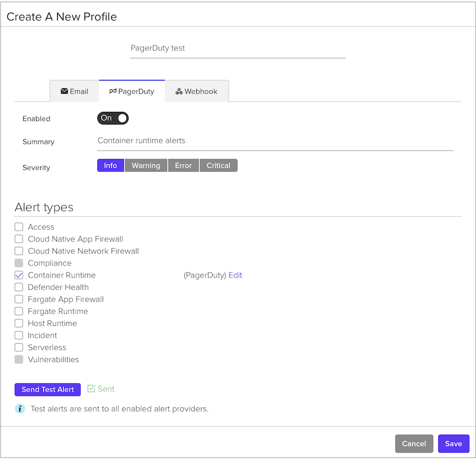
Task: Click the profile name field 'PagerDuty test'
Action: coord(237,48)
